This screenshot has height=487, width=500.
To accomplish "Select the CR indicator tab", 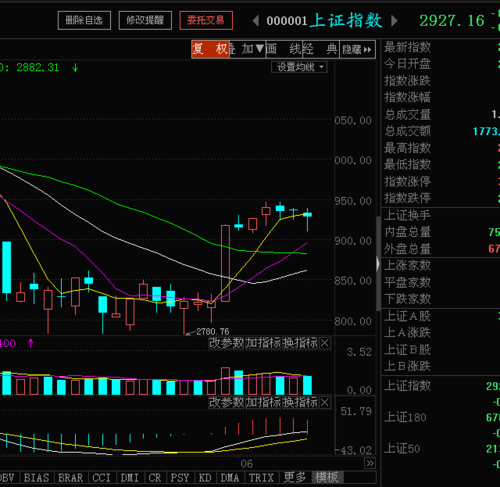I will click(155, 478).
